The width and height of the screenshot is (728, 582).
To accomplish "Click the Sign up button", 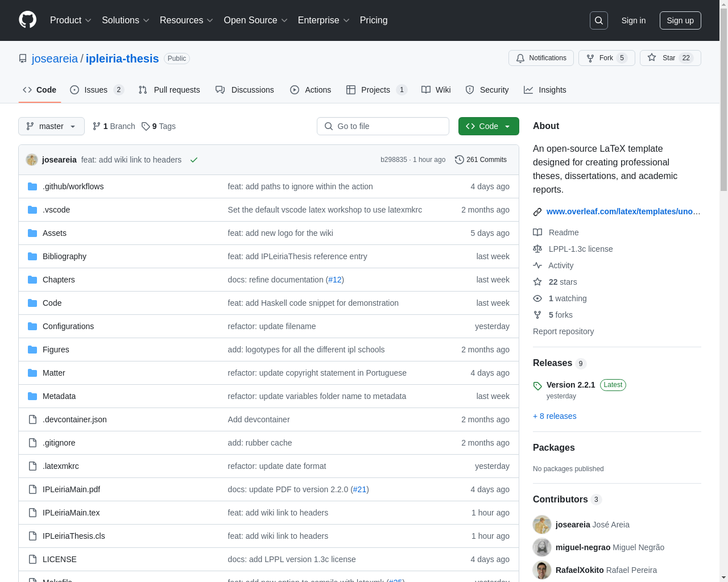I will tap(680, 20).
